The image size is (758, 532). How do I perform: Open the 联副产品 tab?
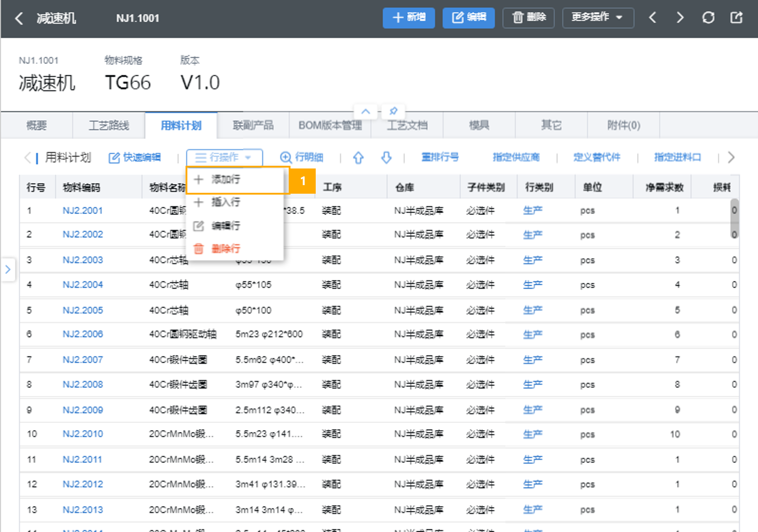[x=253, y=125]
